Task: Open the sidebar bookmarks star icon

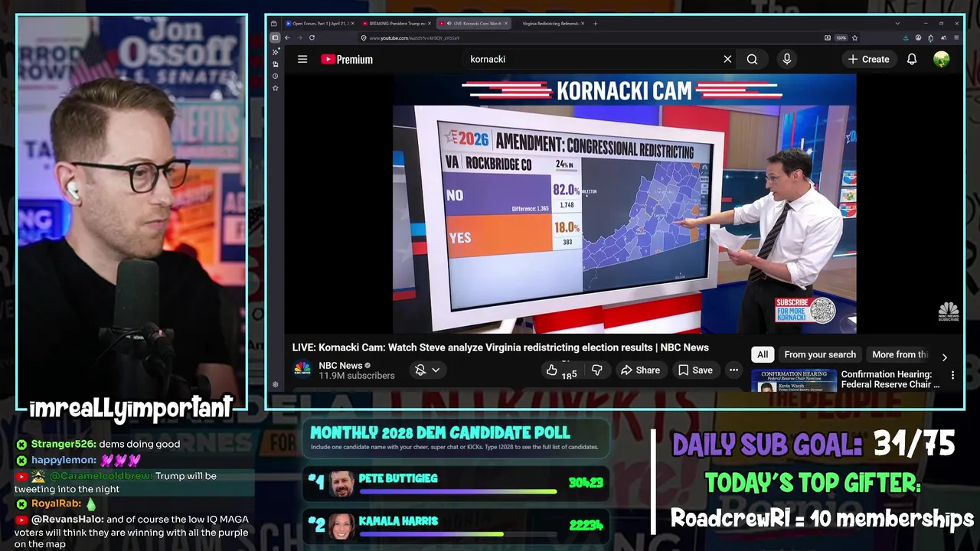Action: click(x=275, y=88)
